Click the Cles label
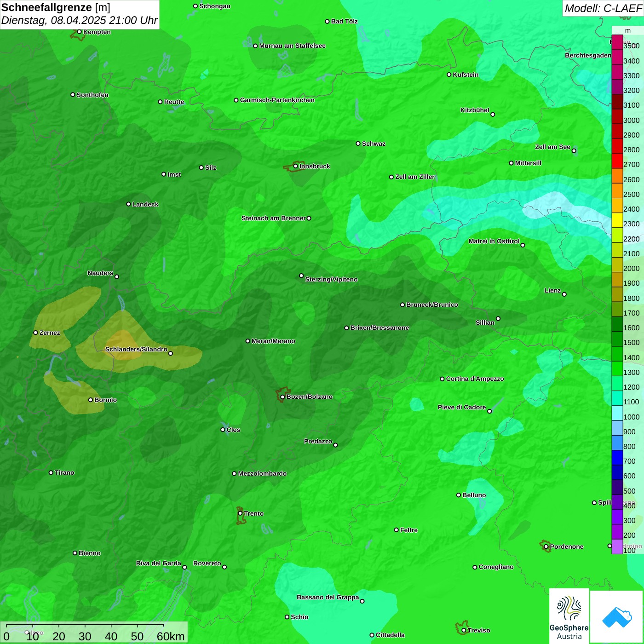The width and height of the screenshot is (644, 644). pos(233,430)
